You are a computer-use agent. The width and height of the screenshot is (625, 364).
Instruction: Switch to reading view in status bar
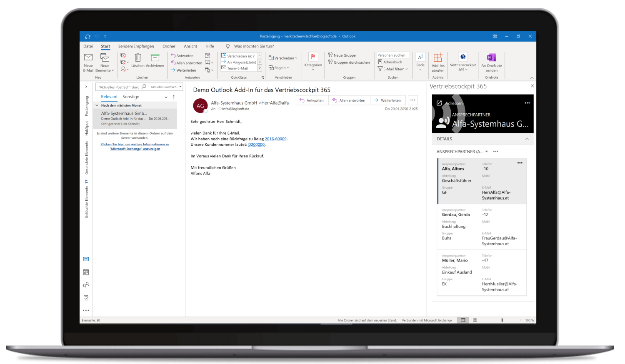pos(475,320)
